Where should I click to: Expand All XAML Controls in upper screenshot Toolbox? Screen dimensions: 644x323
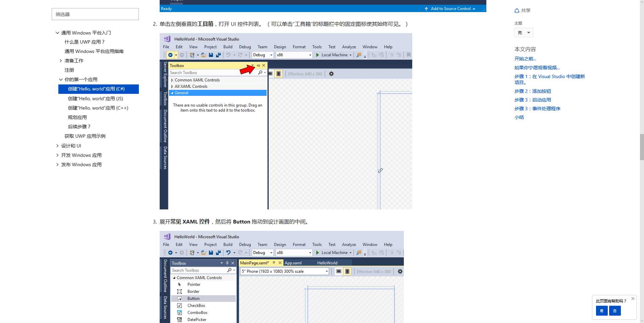point(172,86)
